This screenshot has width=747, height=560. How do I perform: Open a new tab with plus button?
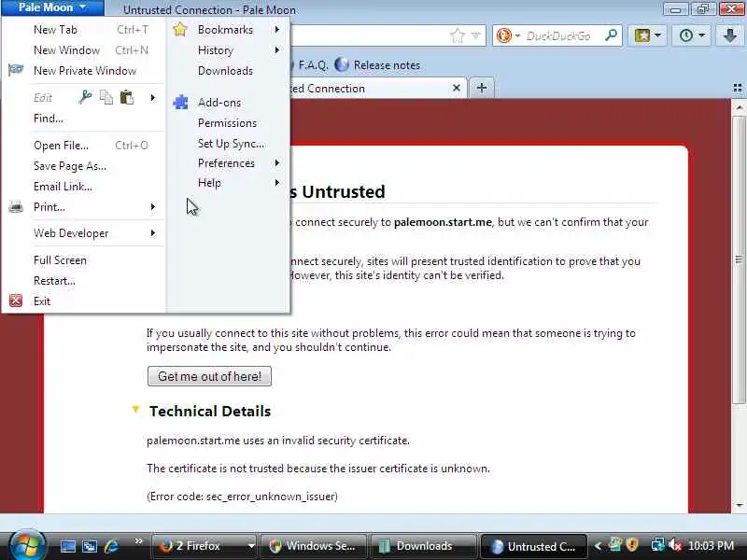click(482, 88)
